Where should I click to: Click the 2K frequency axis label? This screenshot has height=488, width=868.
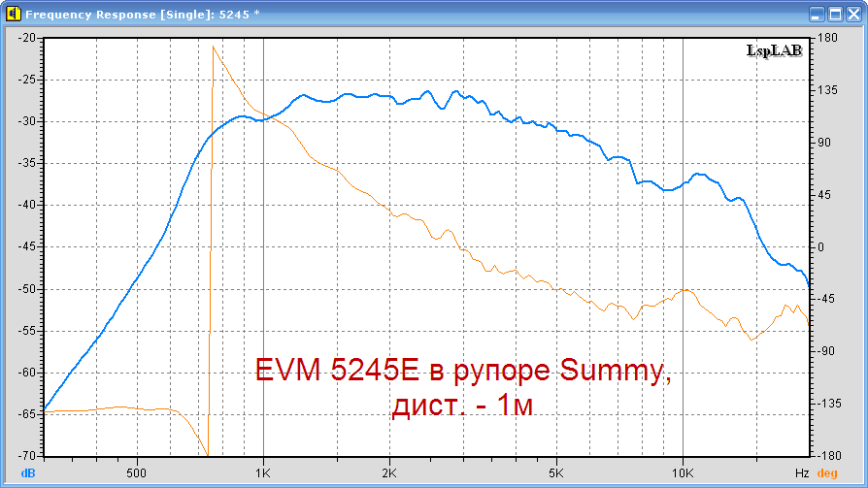coord(389,473)
